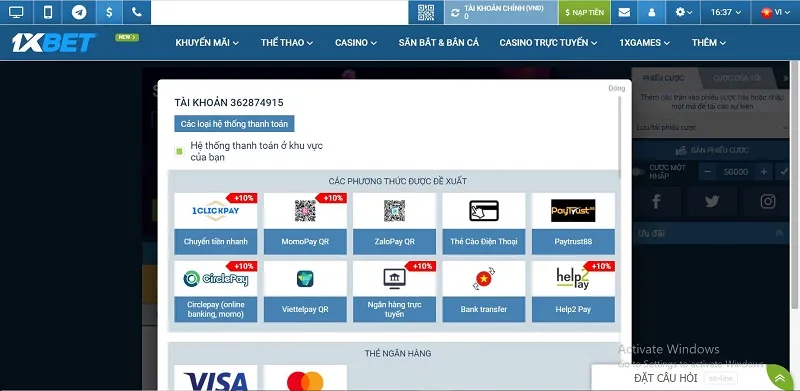Toggle regional payment systems checkbox

pyautogui.click(x=179, y=151)
